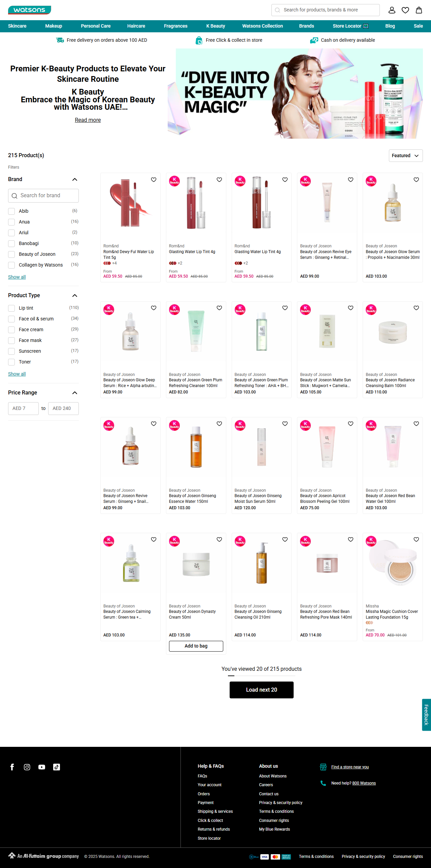Screen dimensions: 431x868
Task: Favorite the Apricot Blossom Peeling Gel
Action: point(351,423)
